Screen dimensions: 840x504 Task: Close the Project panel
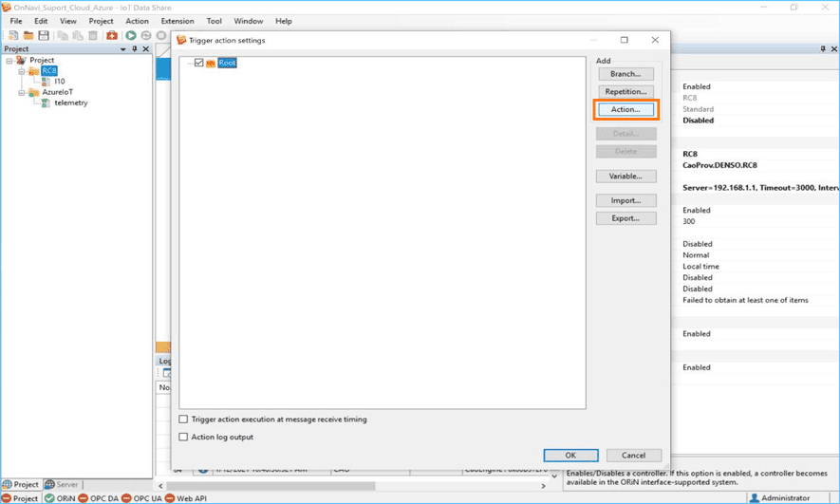146,48
